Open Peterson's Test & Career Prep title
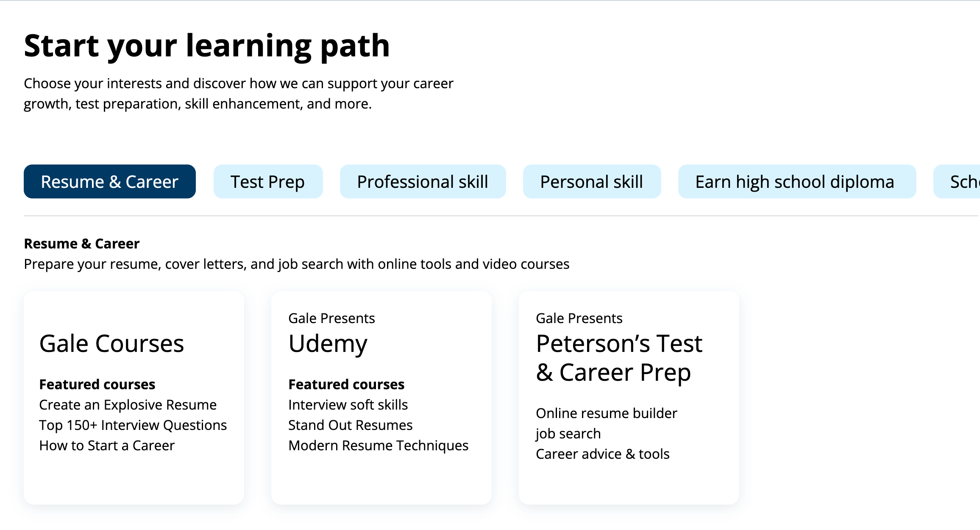 click(619, 358)
